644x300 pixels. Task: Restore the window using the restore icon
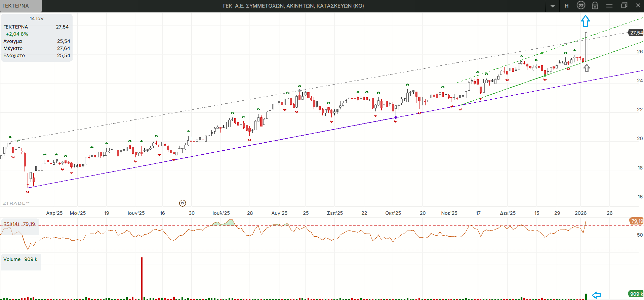tap(624, 5)
